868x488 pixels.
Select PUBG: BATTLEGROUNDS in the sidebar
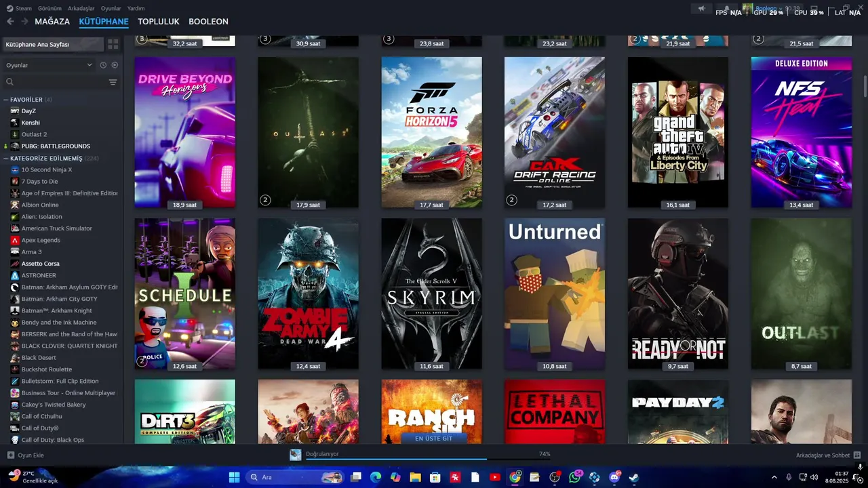pyautogui.click(x=56, y=146)
